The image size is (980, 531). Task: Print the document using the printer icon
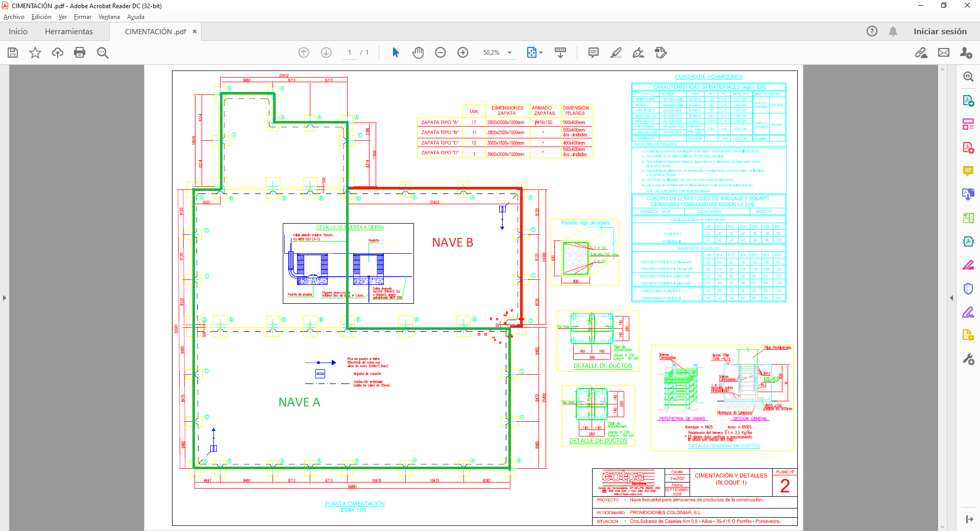80,53
